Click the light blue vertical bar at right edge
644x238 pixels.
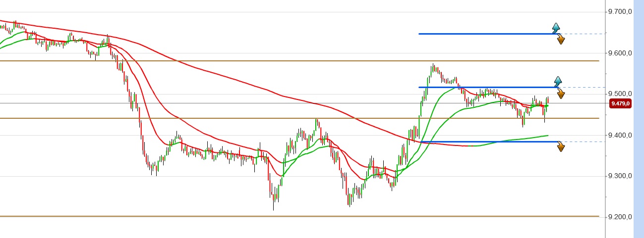point(639,119)
